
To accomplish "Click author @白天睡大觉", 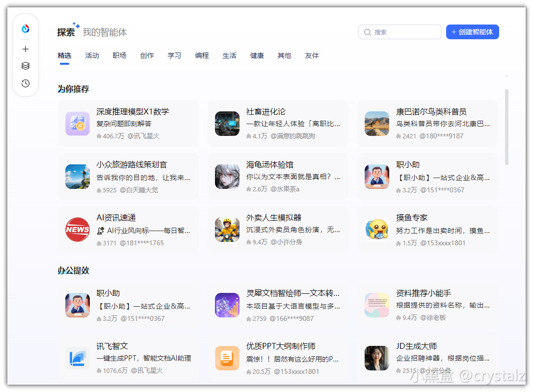I will coord(139,190).
